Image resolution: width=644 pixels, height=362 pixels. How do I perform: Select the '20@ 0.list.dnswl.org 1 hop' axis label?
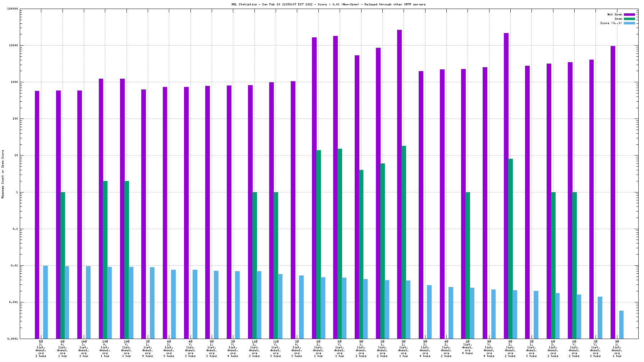click(105, 349)
